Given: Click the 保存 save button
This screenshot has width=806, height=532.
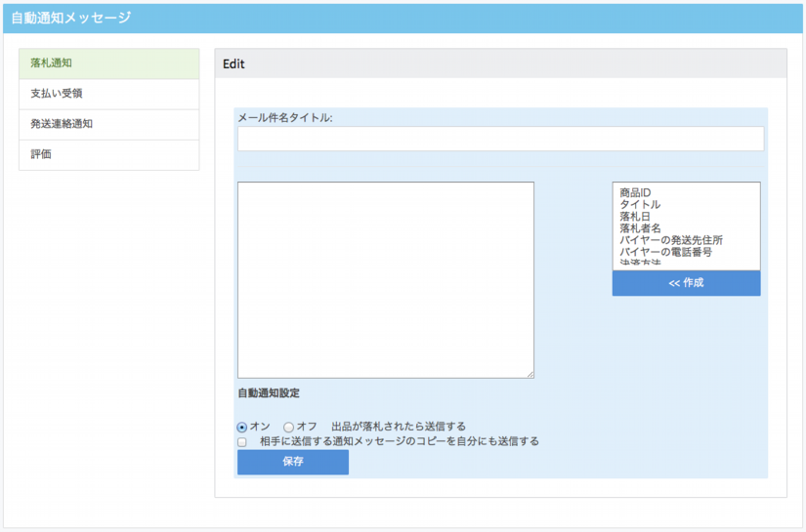Looking at the screenshot, I should coord(292,462).
